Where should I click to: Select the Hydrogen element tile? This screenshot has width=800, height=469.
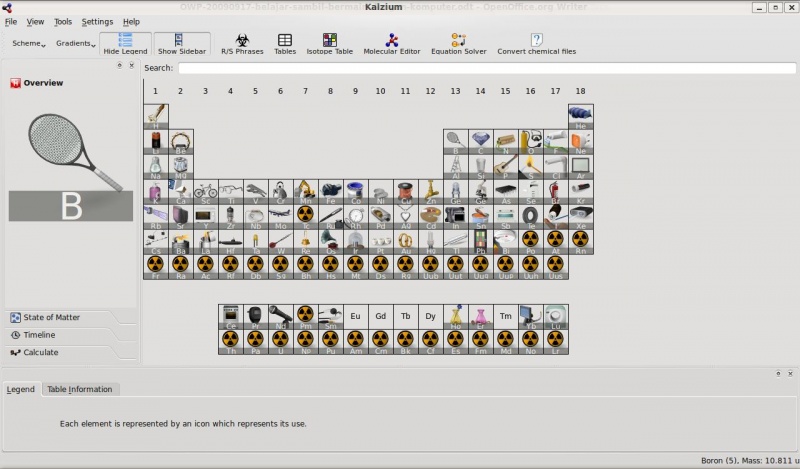(x=155, y=116)
